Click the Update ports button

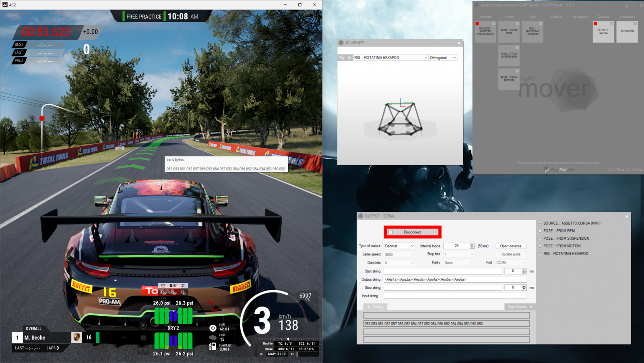pyautogui.click(x=511, y=254)
